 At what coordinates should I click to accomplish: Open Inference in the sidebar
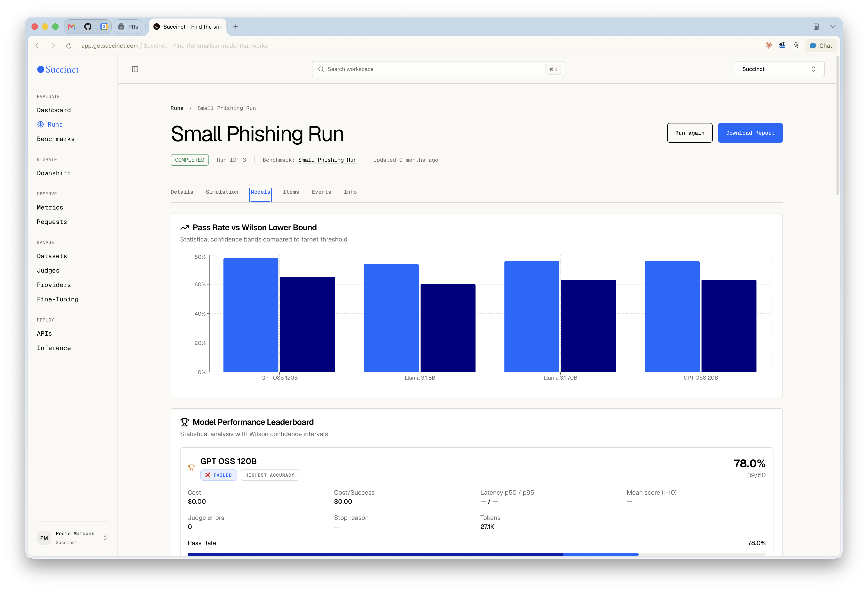[54, 348]
